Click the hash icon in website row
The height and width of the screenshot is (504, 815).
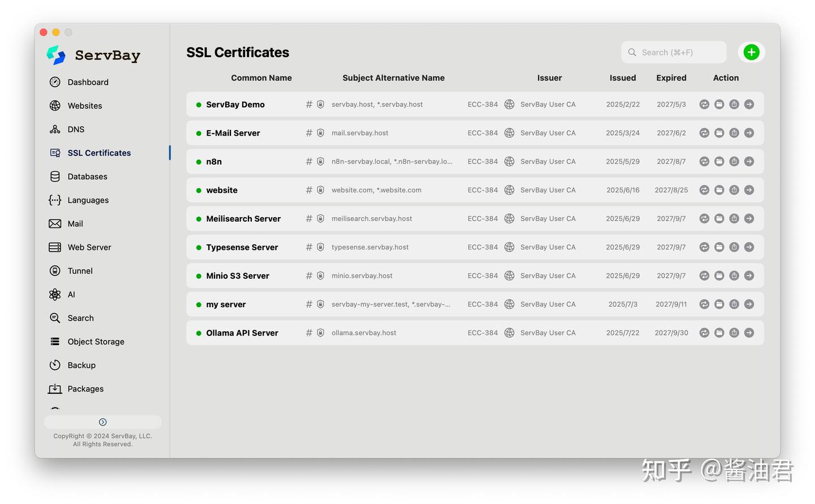pyautogui.click(x=309, y=190)
